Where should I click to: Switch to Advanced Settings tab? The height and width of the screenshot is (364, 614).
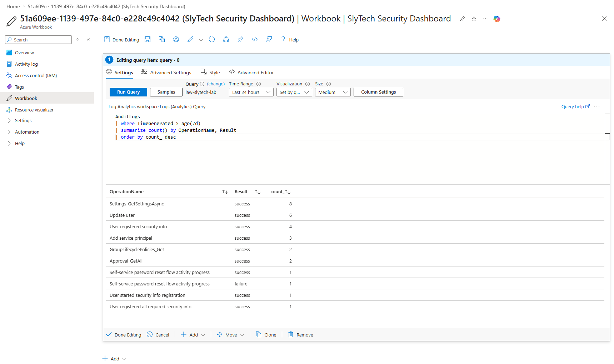[166, 73]
